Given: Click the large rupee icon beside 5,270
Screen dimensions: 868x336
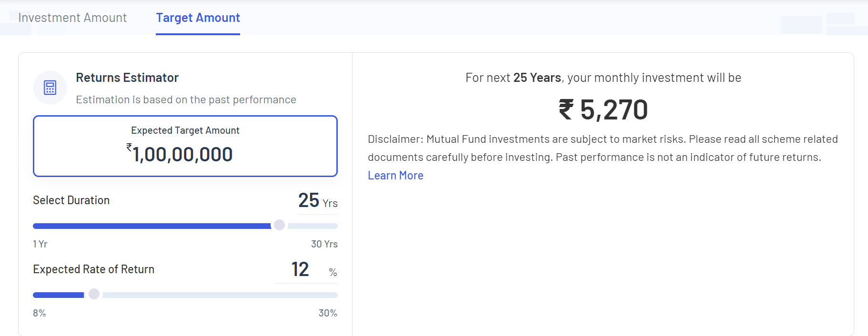Looking at the screenshot, I should tap(566, 109).
